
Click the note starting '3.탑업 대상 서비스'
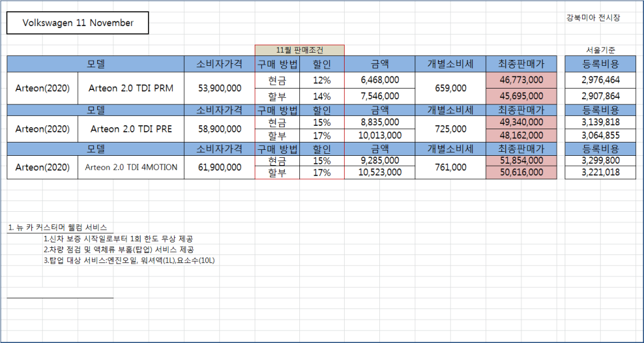(129, 260)
